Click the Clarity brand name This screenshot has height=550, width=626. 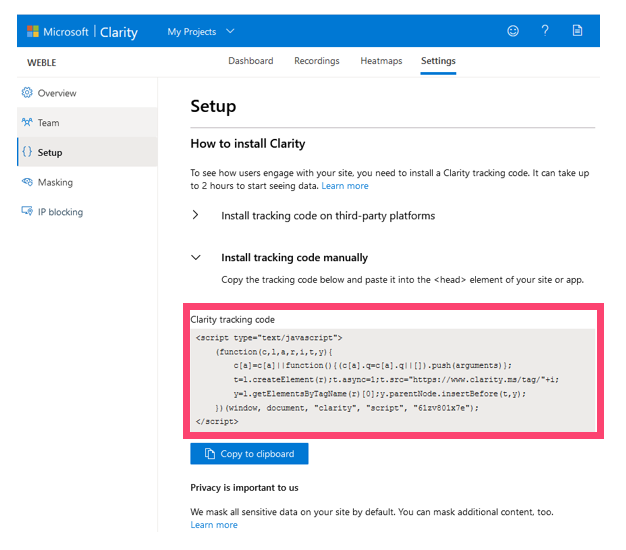(119, 32)
